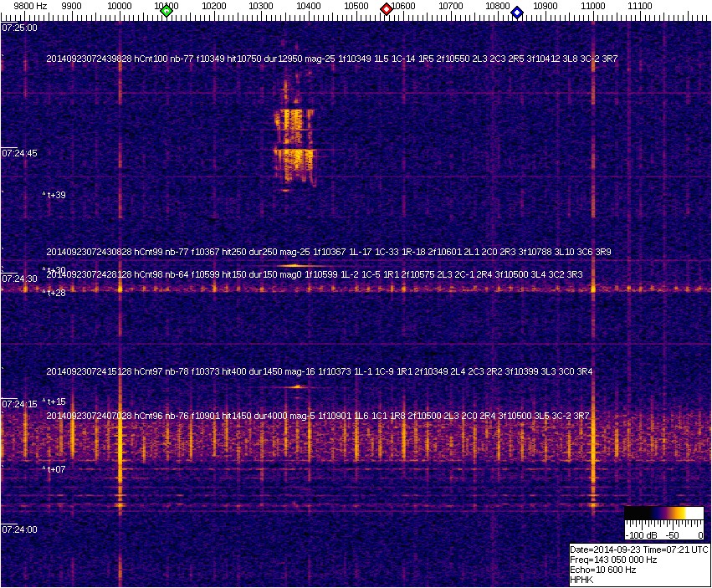Click the hCnt96 detection log line
The height and width of the screenshot is (588, 712).
coord(318,416)
